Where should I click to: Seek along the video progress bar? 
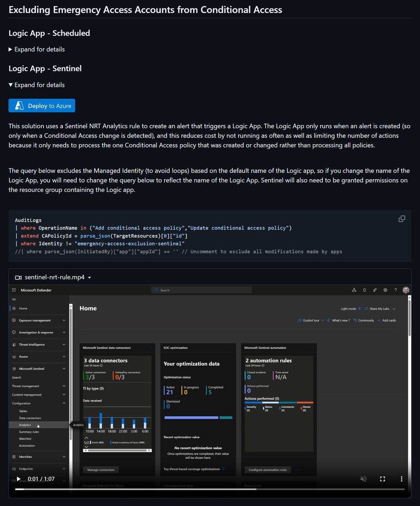(x=210, y=489)
